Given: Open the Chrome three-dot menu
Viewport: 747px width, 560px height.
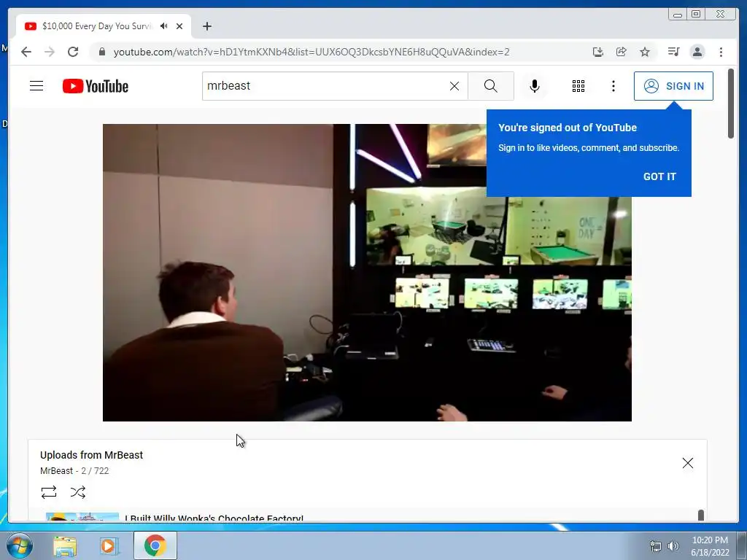Looking at the screenshot, I should tap(721, 52).
